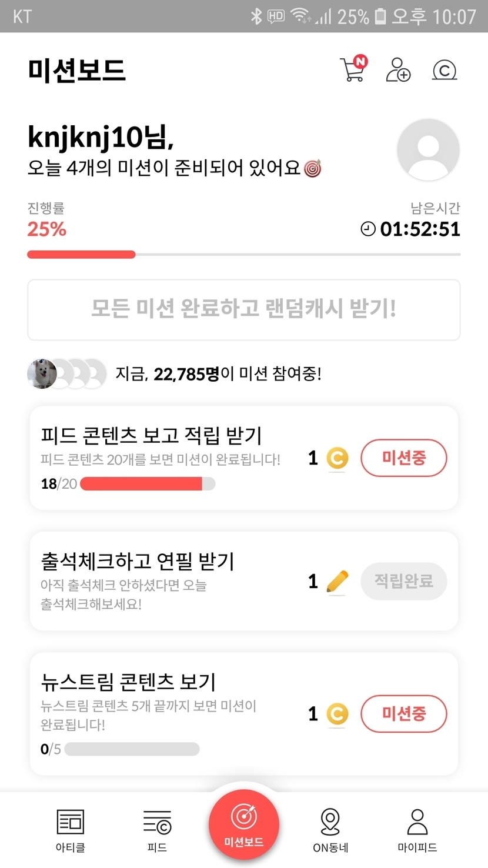Tap the add friend icon

click(398, 70)
